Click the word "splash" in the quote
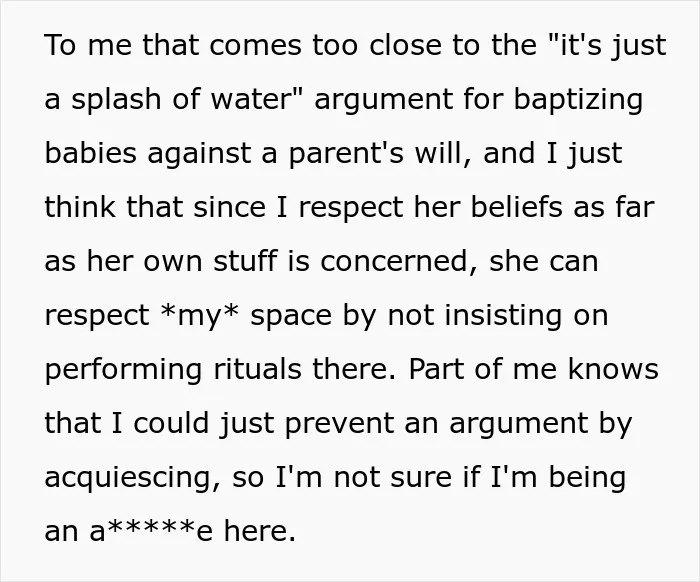The image size is (700, 582). (x=116, y=100)
